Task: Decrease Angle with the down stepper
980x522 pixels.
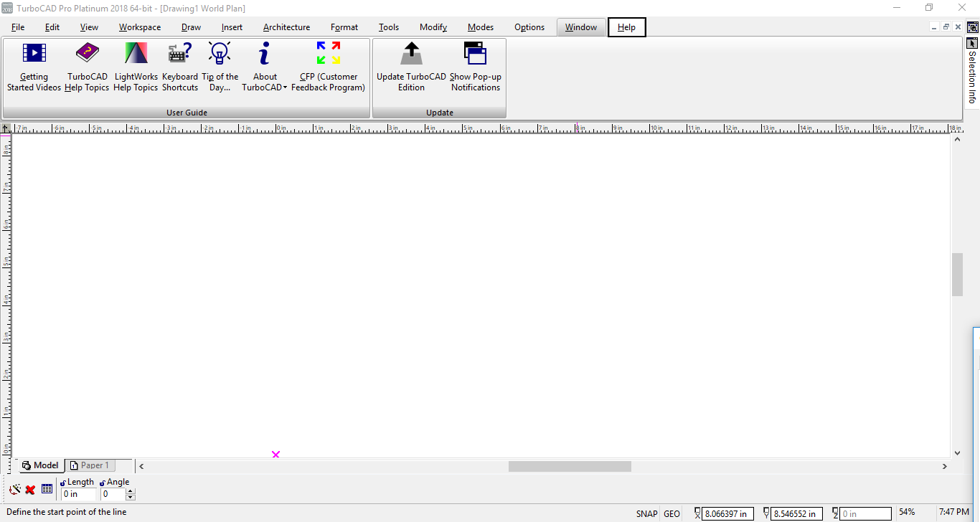Action: [x=130, y=497]
